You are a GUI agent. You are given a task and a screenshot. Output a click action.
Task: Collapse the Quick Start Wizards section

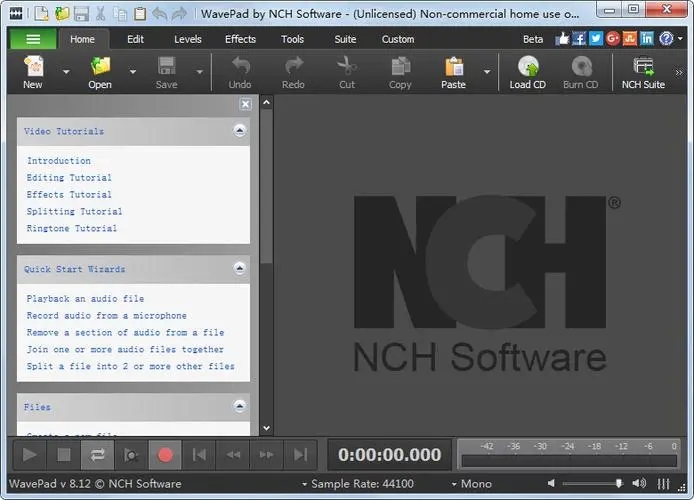tap(239, 269)
